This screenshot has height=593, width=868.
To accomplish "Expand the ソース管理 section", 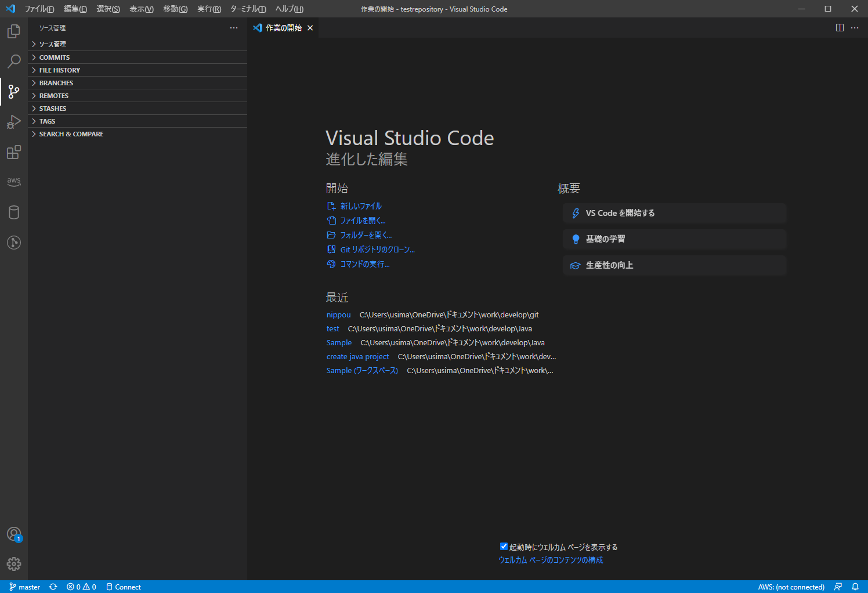I will click(138, 44).
